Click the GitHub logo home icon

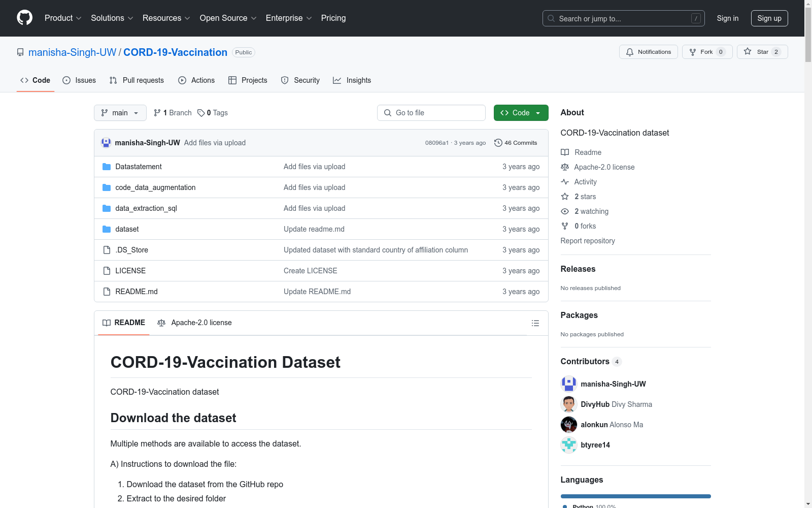(24, 18)
